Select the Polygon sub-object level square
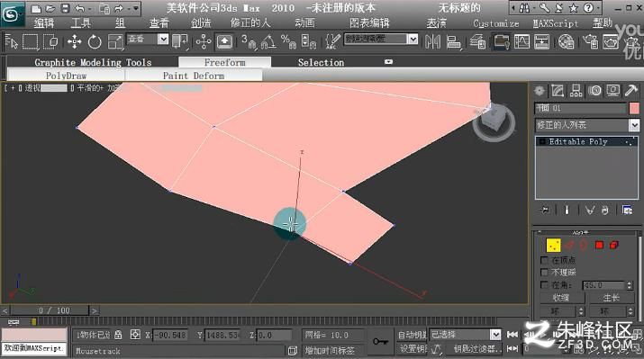This screenshot has width=644, height=359. click(599, 246)
